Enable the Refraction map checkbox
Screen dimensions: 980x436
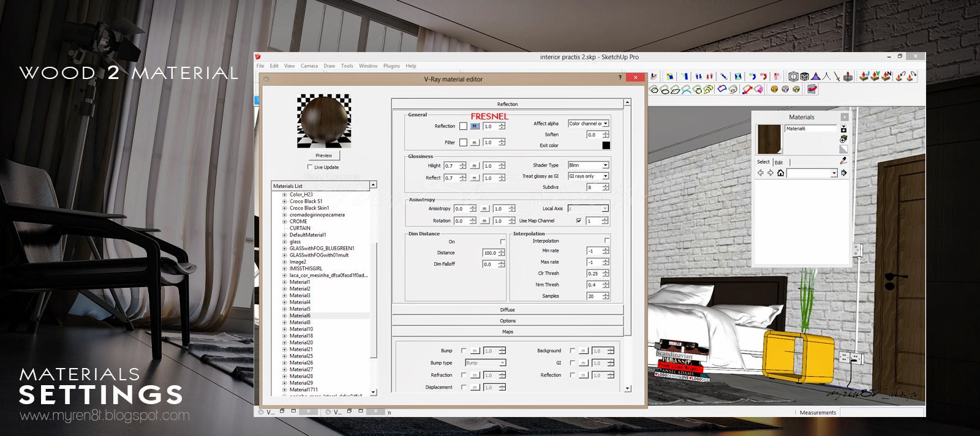[463, 375]
